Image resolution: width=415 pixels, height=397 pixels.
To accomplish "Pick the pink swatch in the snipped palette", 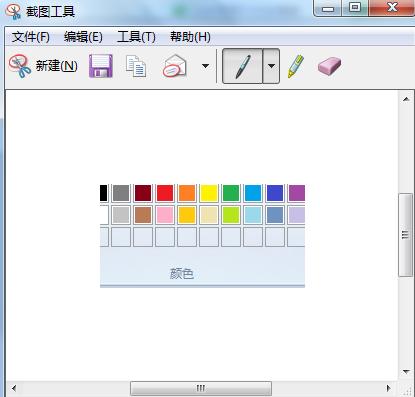I will [165, 215].
